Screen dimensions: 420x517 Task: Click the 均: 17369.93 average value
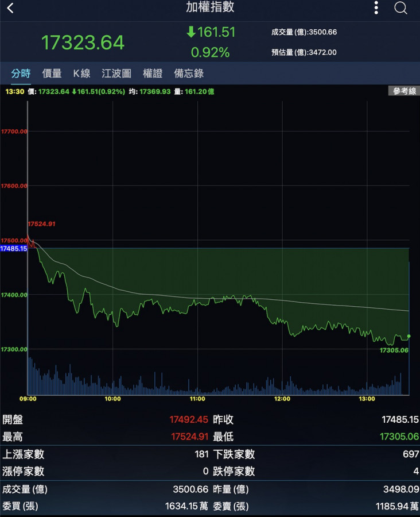point(150,92)
